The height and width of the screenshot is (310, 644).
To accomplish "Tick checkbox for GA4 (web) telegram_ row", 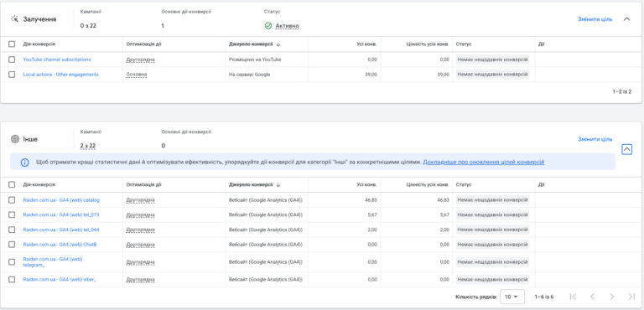I will pos(12,262).
